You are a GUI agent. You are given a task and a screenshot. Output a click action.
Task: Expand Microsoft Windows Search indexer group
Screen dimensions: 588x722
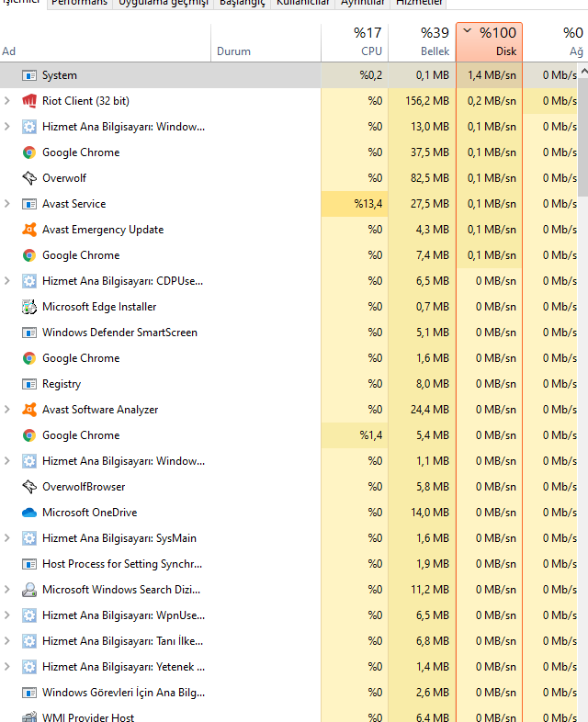(7, 590)
